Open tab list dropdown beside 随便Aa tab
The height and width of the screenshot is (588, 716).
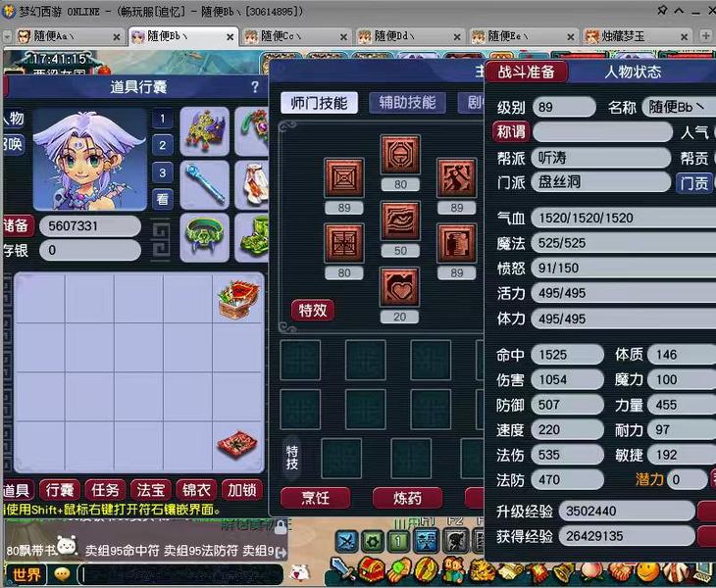click(7, 35)
